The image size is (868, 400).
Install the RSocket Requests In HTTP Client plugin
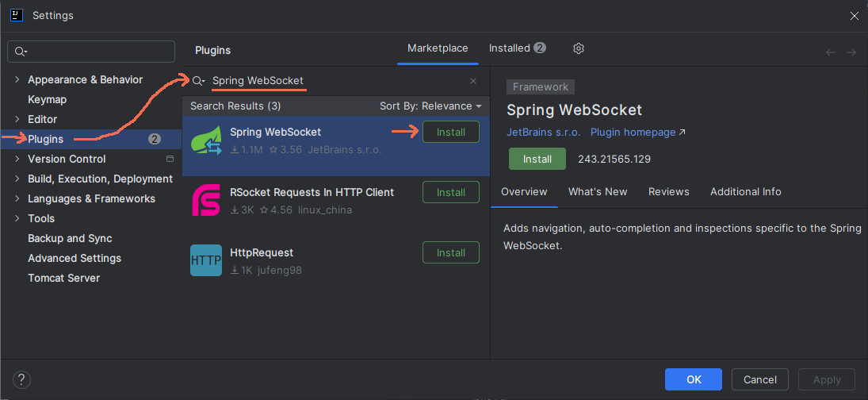450,192
